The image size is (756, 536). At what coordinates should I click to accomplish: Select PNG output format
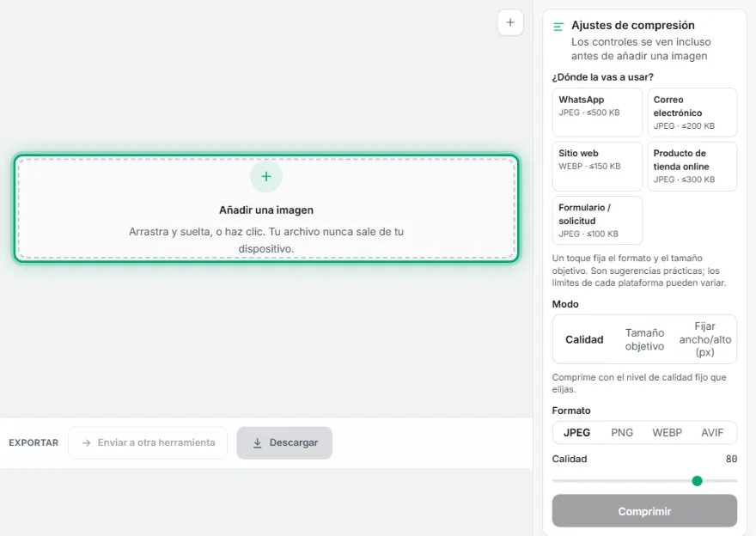(622, 433)
